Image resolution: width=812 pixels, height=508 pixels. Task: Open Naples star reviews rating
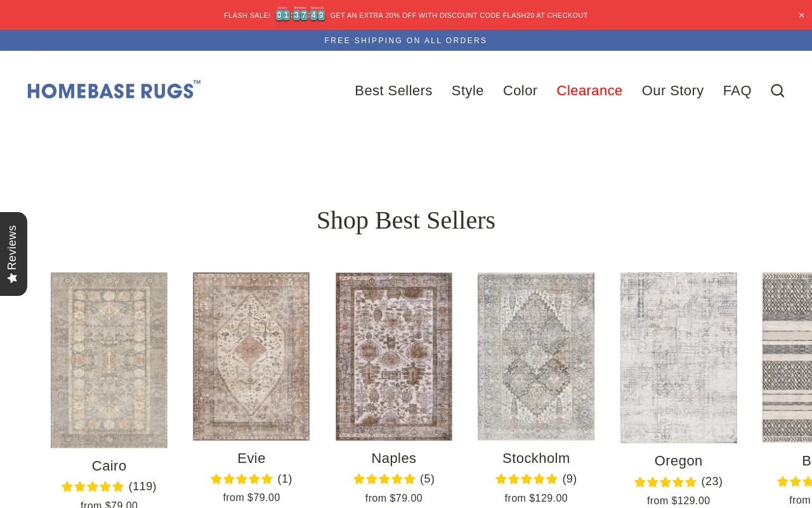click(384, 479)
